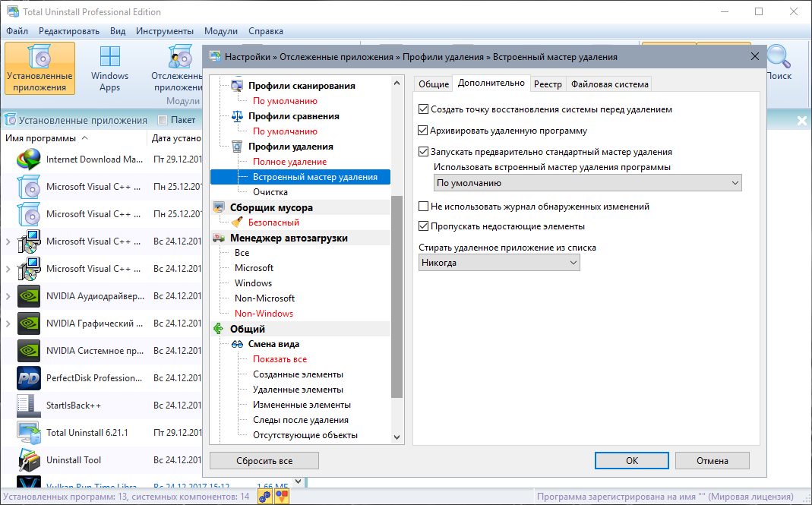The width and height of the screenshot is (812, 505).
Task: Click the Total Uninstall 6.21.1 icon
Action: [x=28, y=433]
